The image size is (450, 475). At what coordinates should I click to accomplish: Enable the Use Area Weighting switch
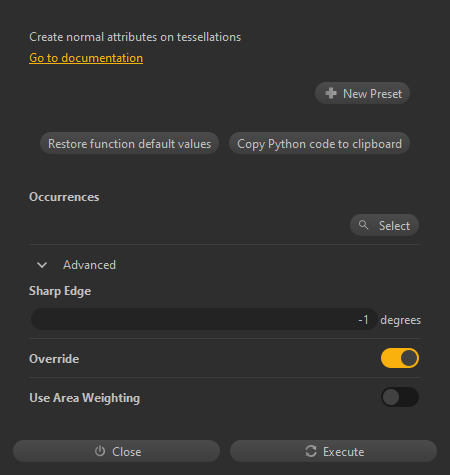(x=400, y=397)
